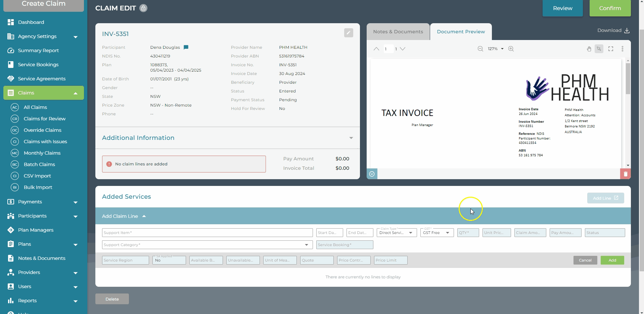Open the GST dropdown
644x314 pixels.
pos(436,233)
